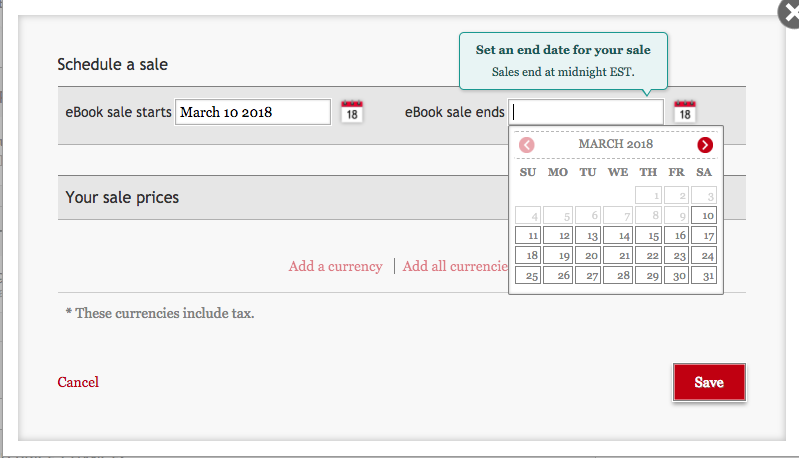The width and height of the screenshot is (799, 458).
Task: Choose March 31 as sale end date
Action: pos(704,275)
